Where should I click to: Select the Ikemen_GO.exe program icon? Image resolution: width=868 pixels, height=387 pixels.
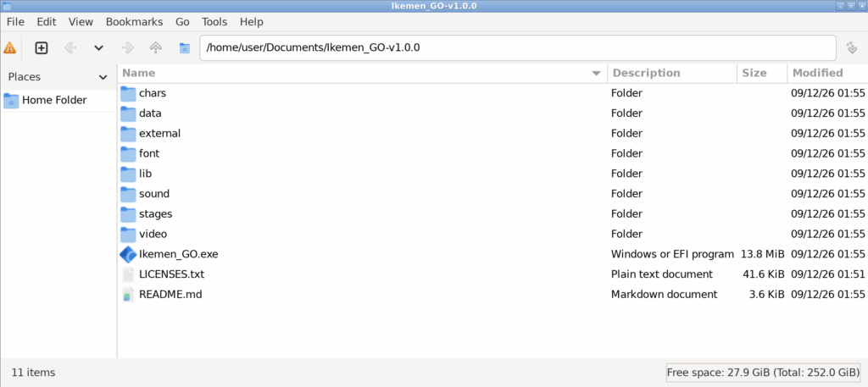tap(128, 254)
